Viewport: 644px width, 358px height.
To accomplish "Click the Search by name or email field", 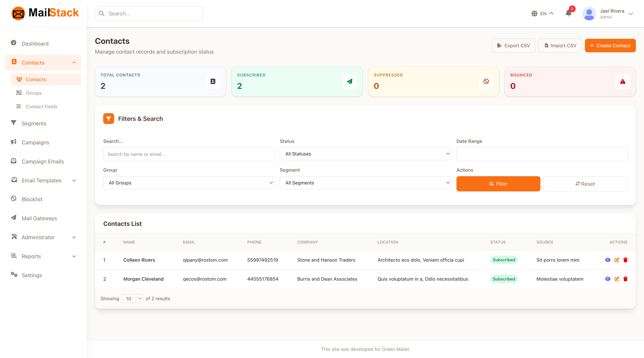I will (188, 154).
